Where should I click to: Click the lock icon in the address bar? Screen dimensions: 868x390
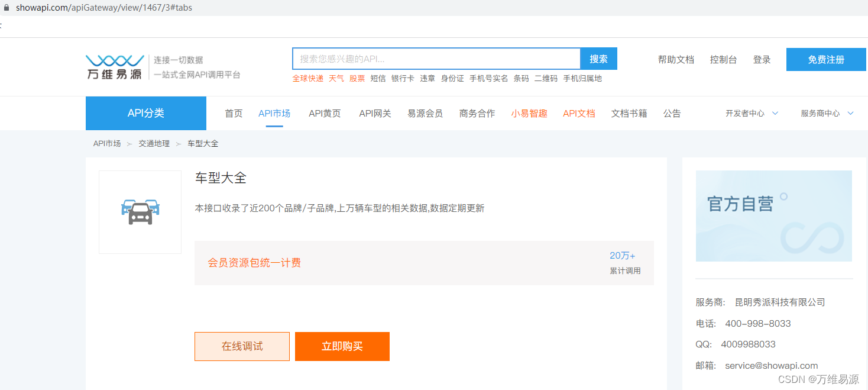pyautogui.click(x=7, y=8)
